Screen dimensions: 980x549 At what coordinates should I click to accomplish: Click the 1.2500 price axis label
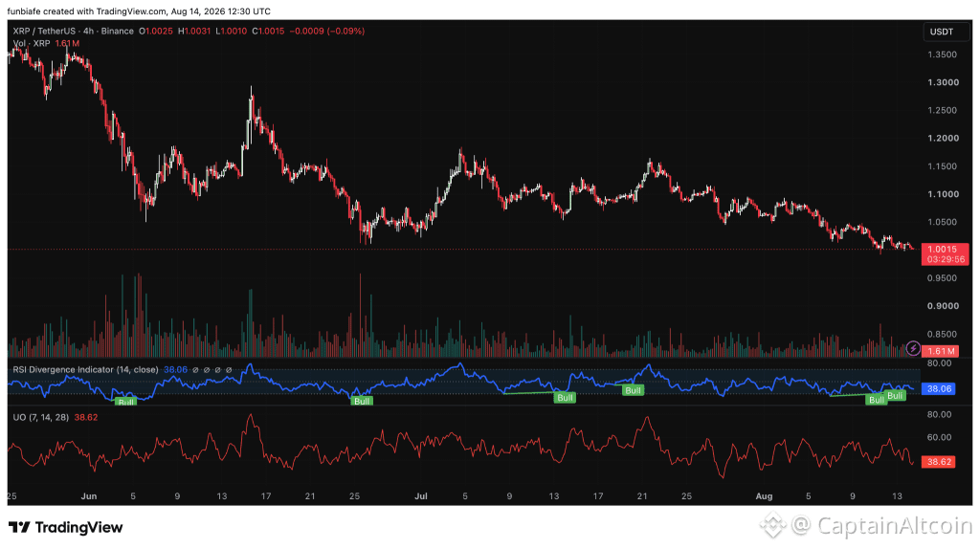(x=943, y=111)
